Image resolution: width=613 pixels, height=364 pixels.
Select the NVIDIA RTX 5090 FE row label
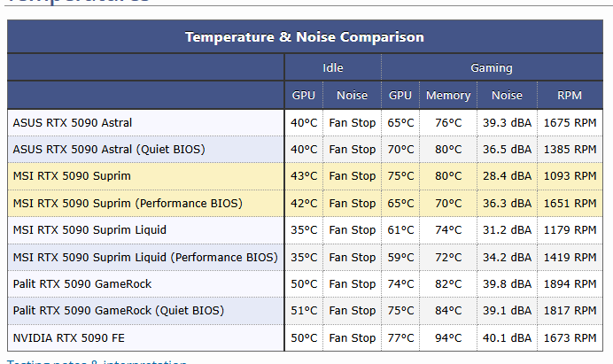(72, 337)
